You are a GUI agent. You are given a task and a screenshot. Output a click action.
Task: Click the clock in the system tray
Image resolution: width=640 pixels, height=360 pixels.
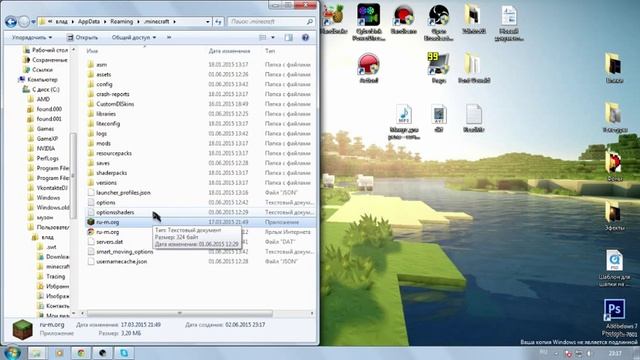615,353
